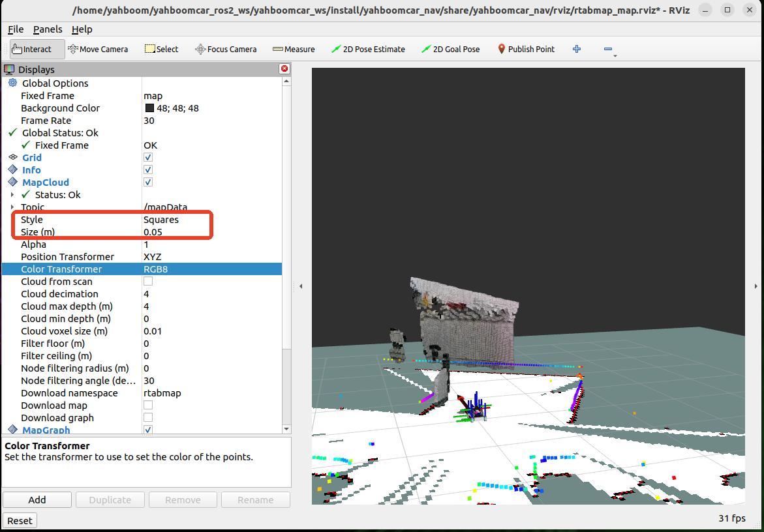Select the Interact tool
This screenshot has width=764, height=532.
[x=37, y=50]
